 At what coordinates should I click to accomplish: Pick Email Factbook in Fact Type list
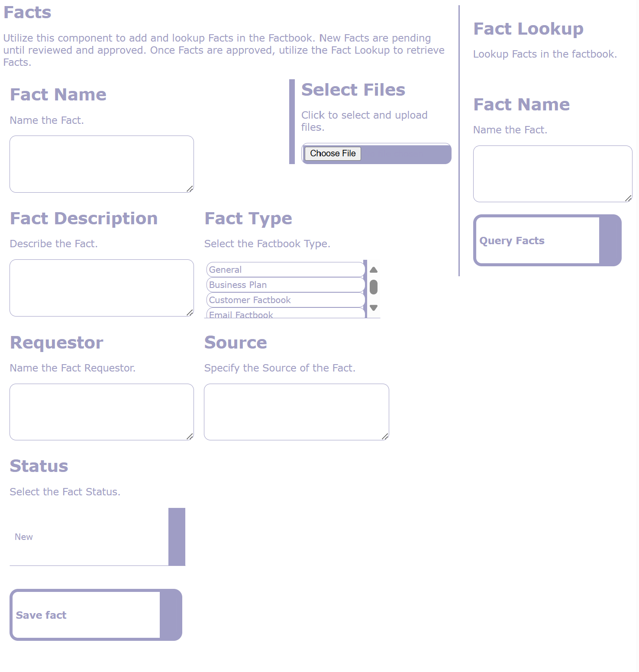(x=286, y=314)
